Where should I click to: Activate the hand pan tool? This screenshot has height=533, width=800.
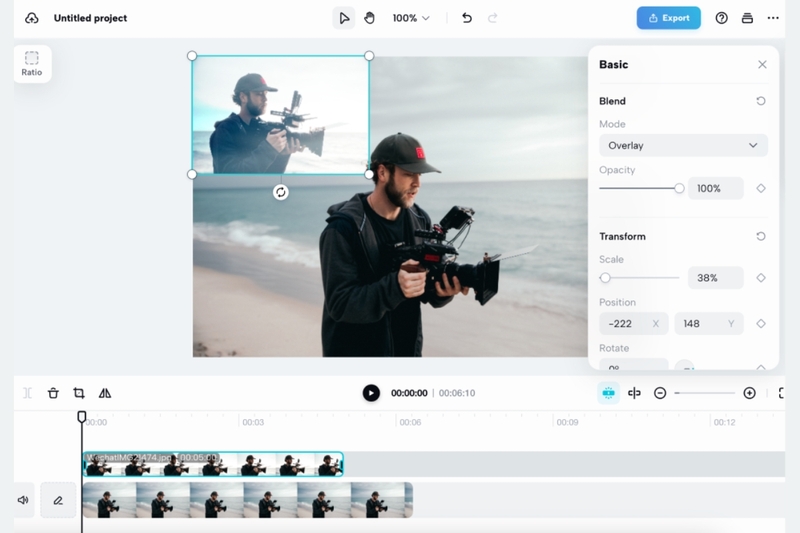pos(369,18)
